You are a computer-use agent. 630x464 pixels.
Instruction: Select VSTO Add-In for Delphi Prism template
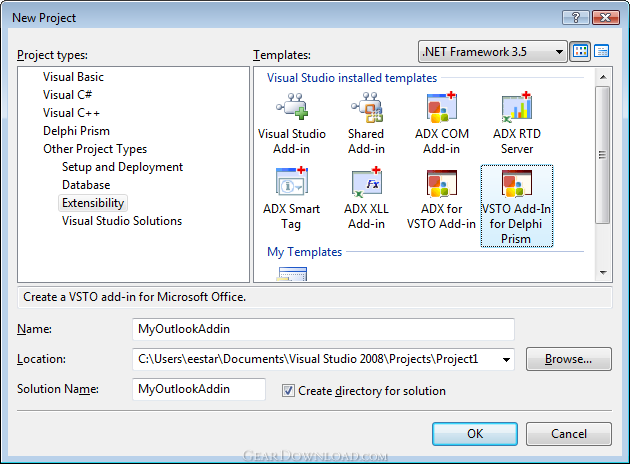point(517,206)
